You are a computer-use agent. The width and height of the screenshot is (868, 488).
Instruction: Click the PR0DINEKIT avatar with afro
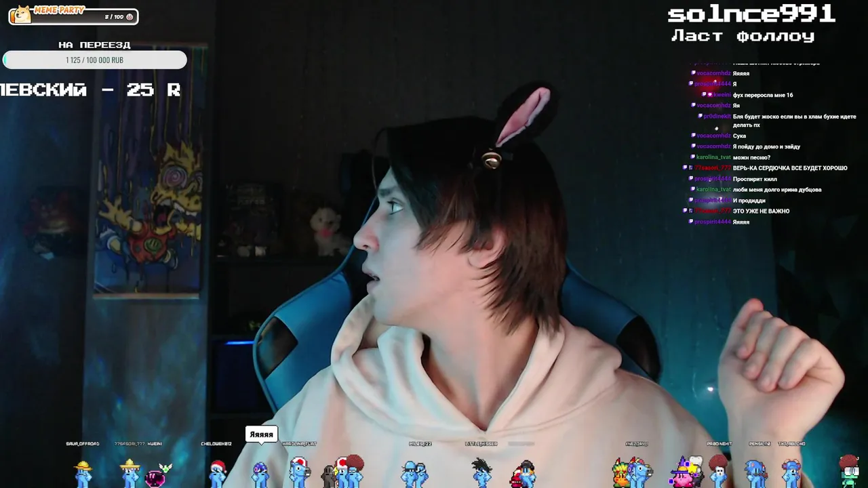coord(718,471)
